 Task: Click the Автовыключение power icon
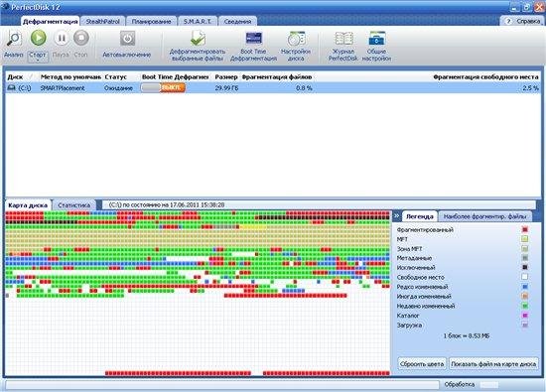click(127, 39)
